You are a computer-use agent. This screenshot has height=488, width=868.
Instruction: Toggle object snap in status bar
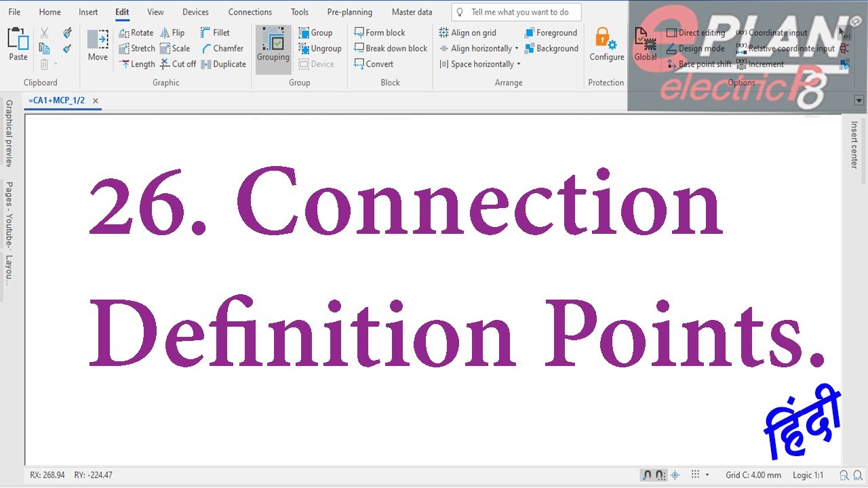(648, 475)
